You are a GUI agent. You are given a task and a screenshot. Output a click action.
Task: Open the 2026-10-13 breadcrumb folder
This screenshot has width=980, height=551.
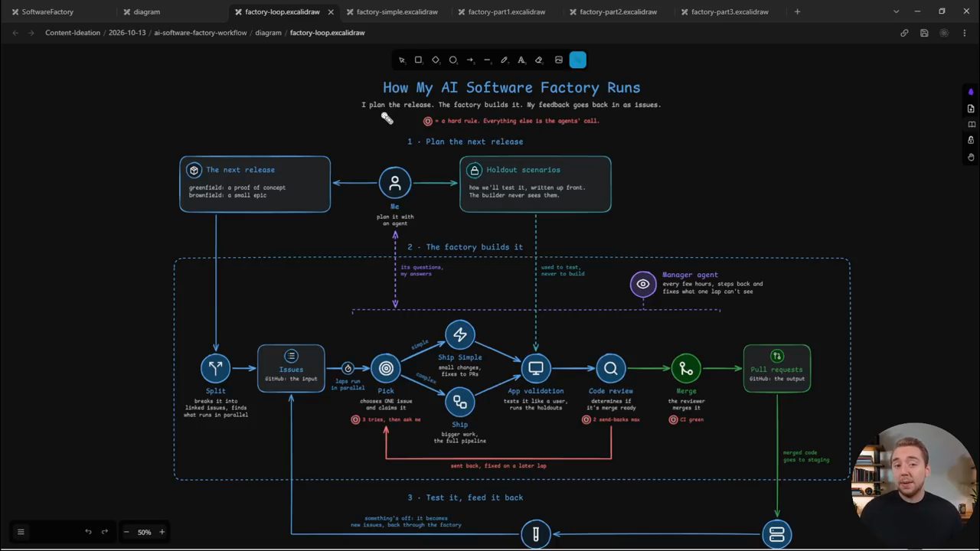[x=127, y=33]
